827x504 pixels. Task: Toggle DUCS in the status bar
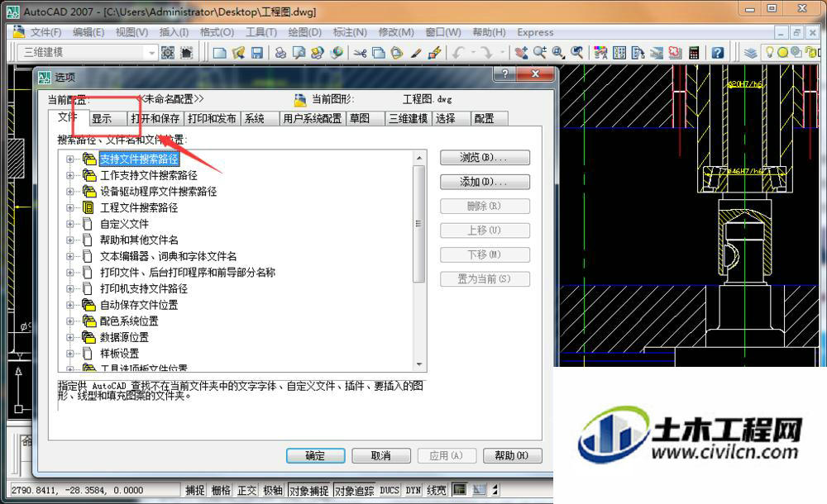click(390, 490)
